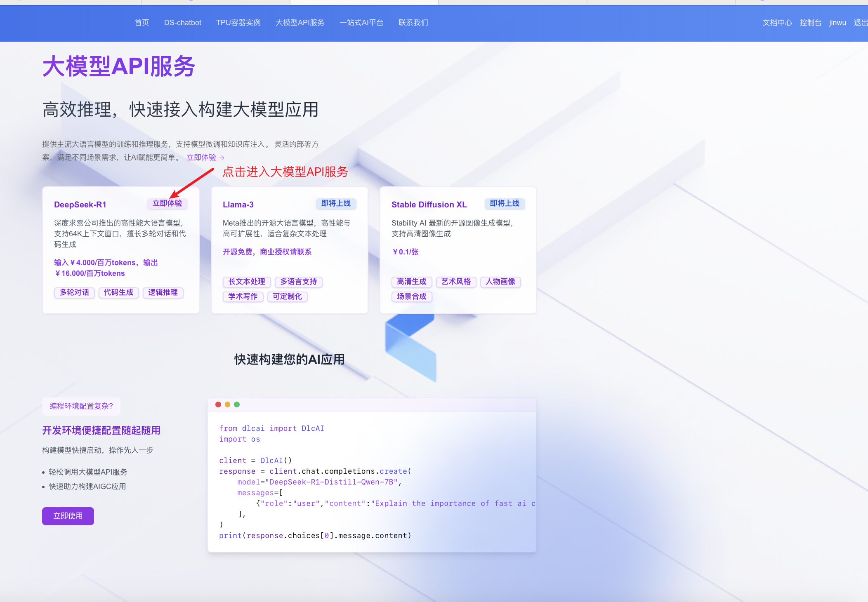Select 大模型API服务 in the navigation bar
This screenshot has height=602, width=868.
coord(300,23)
